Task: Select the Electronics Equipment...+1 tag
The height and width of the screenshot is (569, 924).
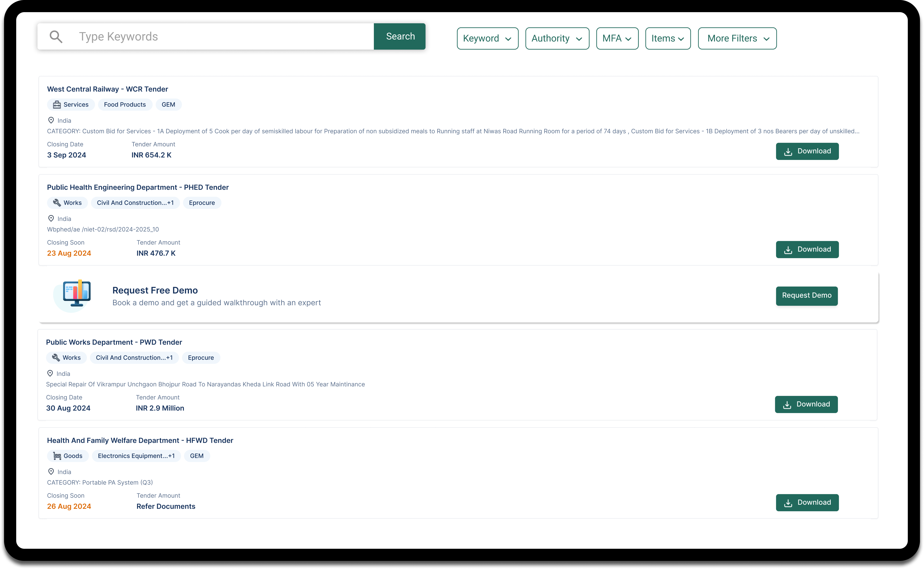Action: tap(136, 456)
